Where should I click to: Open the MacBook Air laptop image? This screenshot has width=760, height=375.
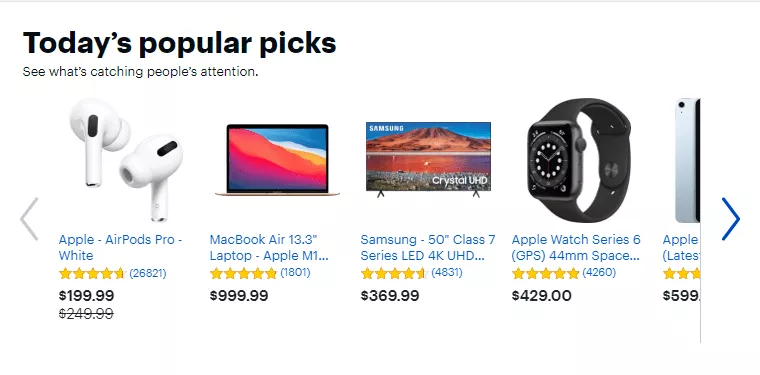(277, 160)
